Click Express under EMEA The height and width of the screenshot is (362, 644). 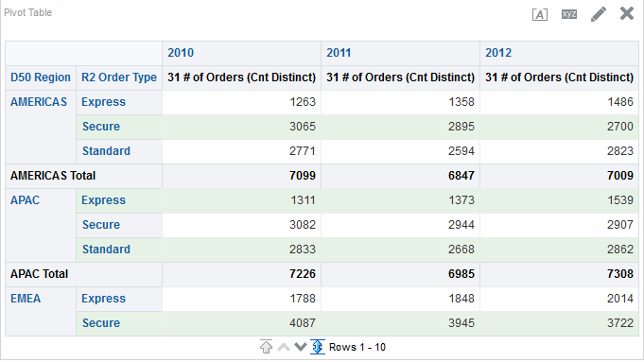(x=103, y=299)
